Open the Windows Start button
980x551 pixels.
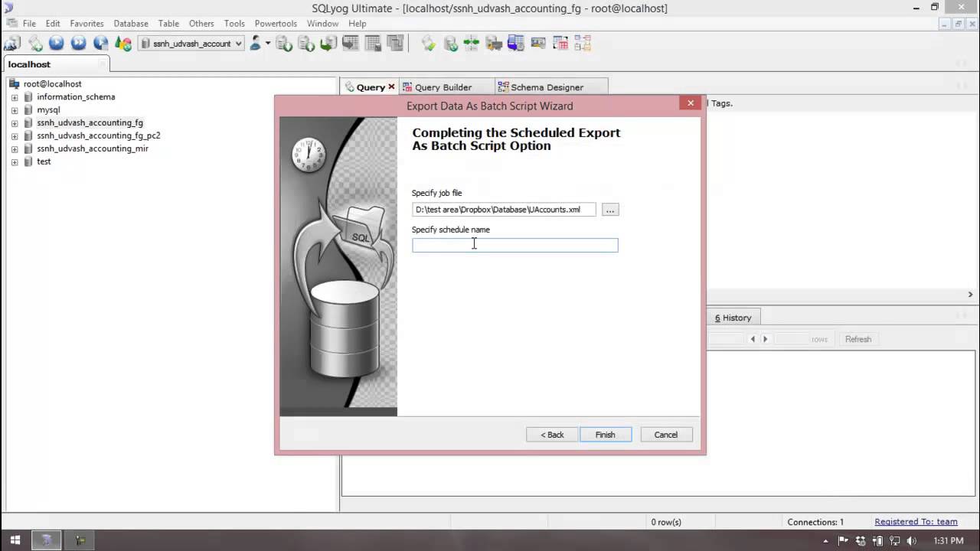[x=15, y=540]
